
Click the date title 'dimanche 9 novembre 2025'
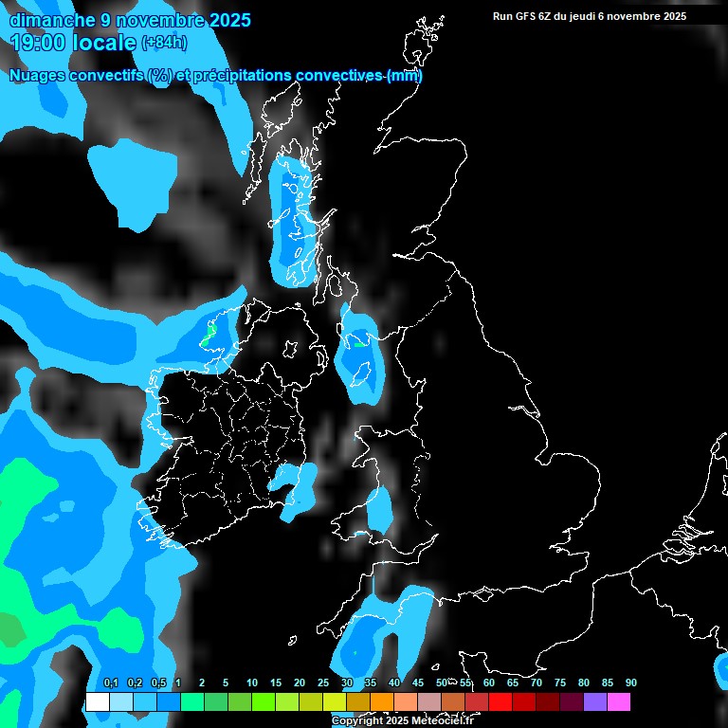coord(130,20)
